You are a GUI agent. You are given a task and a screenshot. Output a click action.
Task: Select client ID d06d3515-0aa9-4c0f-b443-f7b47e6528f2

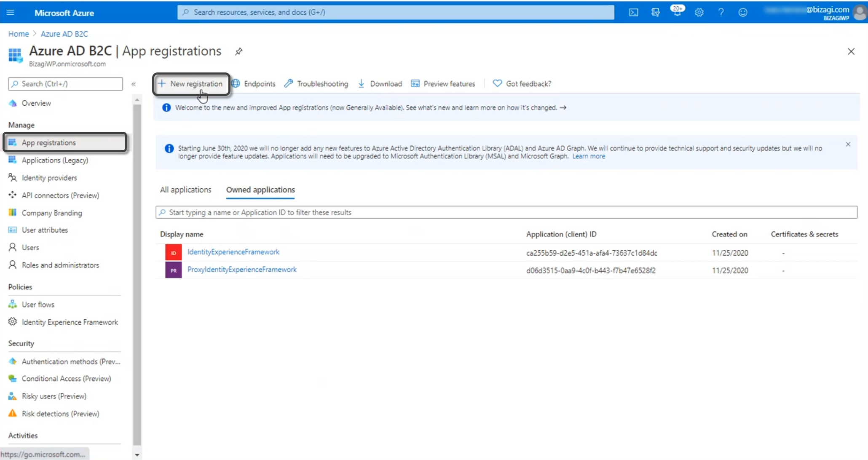pos(591,270)
